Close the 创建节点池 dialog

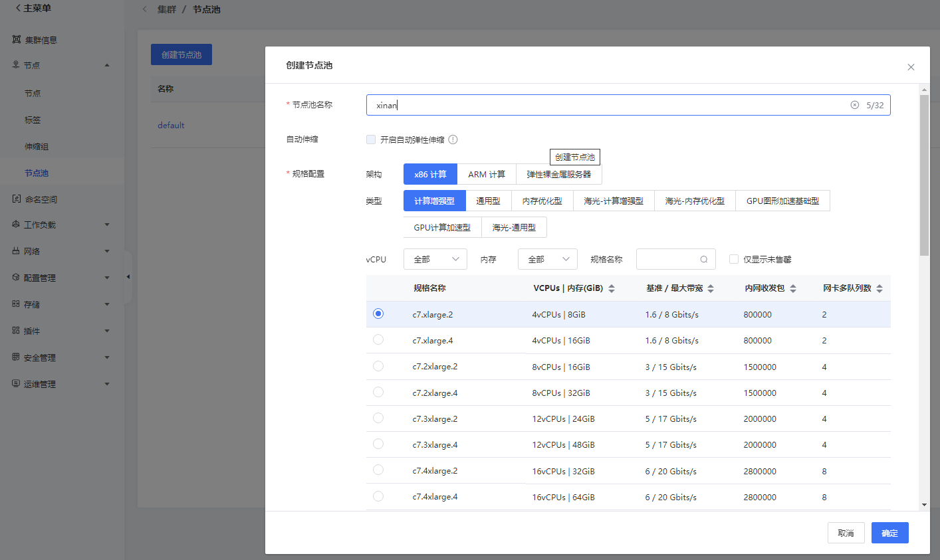(911, 67)
